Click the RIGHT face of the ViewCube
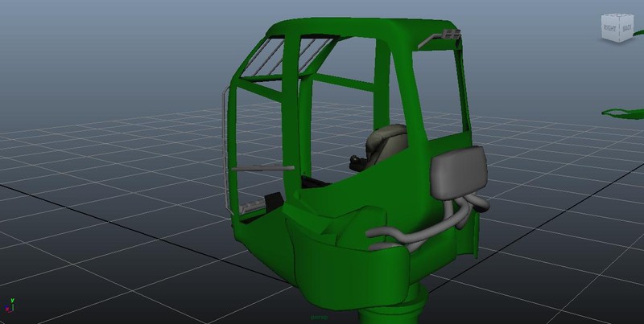 609,29
